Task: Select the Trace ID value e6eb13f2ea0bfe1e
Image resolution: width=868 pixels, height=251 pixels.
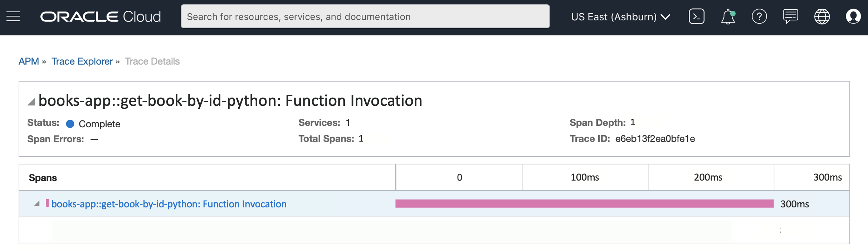Action: tap(655, 139)
